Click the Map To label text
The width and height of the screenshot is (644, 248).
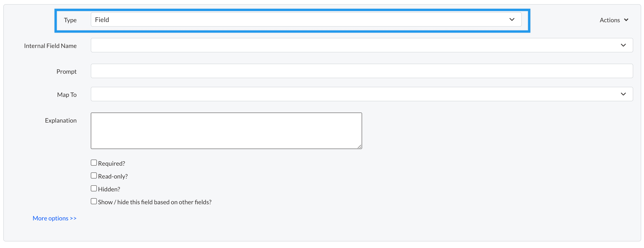[67, 95]
